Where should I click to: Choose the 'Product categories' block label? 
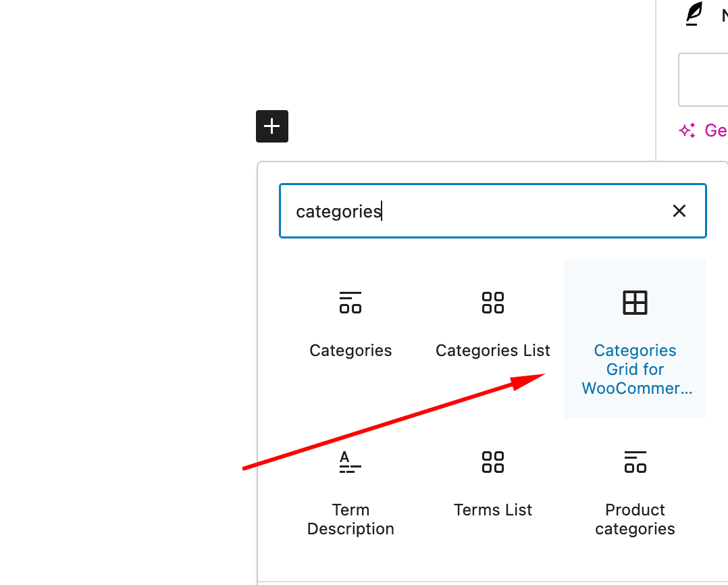635,519
